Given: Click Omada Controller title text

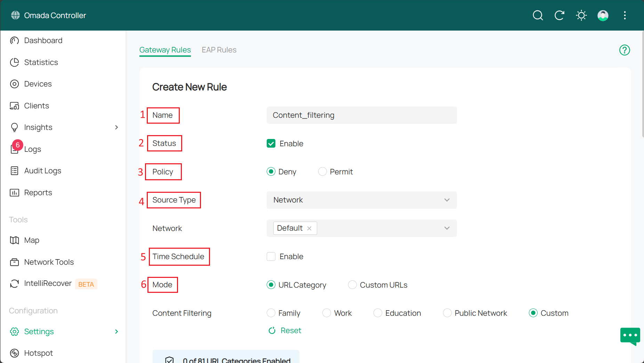Looking at the screenshot, I should pyautogui.click(x=55, y=15).
